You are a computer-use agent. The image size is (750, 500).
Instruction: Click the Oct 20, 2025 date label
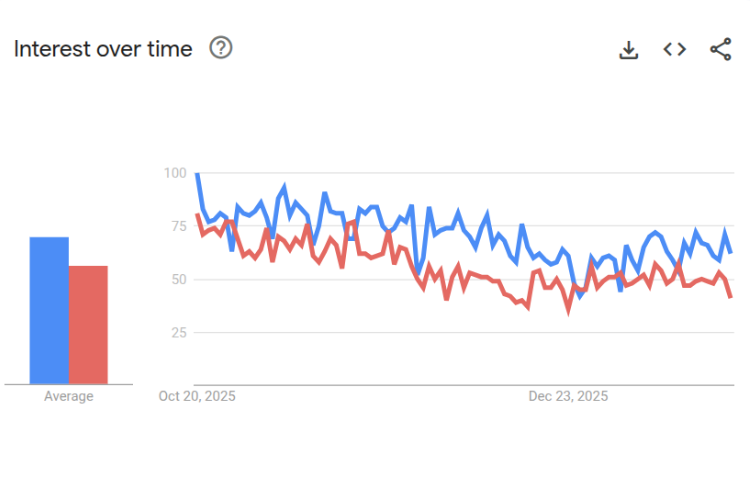pos(197,396)
